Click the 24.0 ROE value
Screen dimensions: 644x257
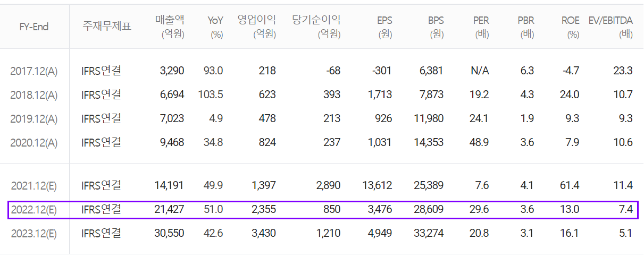tap(570, 95)
